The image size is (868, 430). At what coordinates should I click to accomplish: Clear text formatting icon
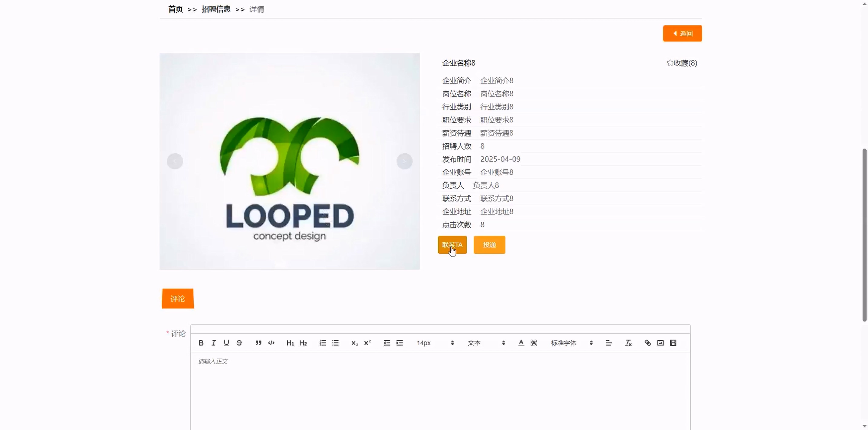[628, 343]
